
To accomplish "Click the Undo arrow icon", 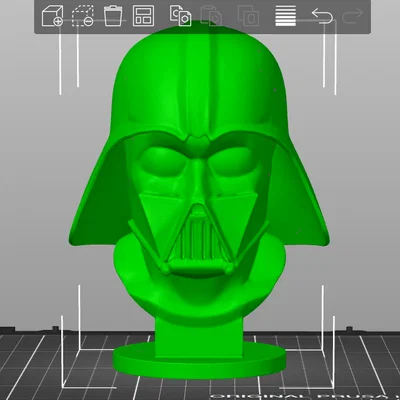I will pos(322,16).
